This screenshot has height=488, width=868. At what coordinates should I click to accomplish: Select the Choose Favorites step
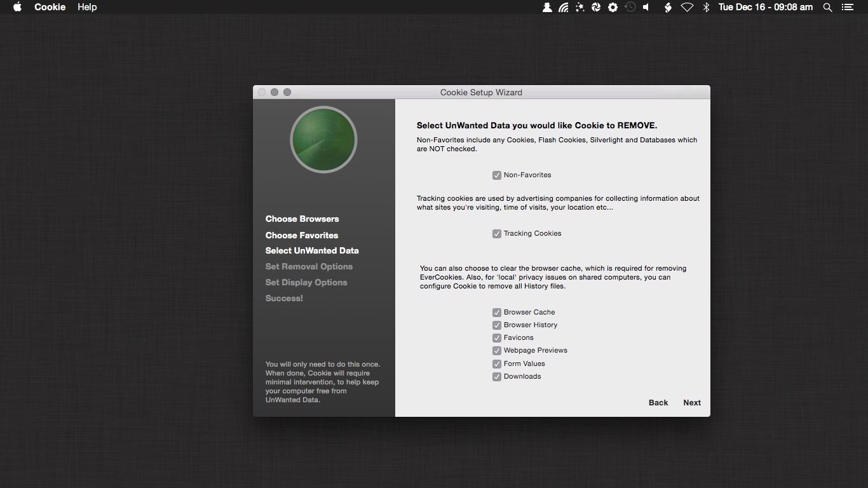point(302,235)
